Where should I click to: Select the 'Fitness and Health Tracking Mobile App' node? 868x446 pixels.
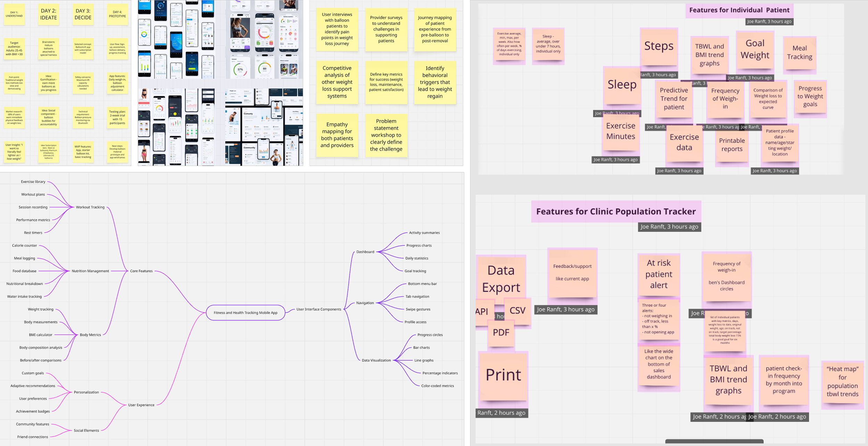245,313
